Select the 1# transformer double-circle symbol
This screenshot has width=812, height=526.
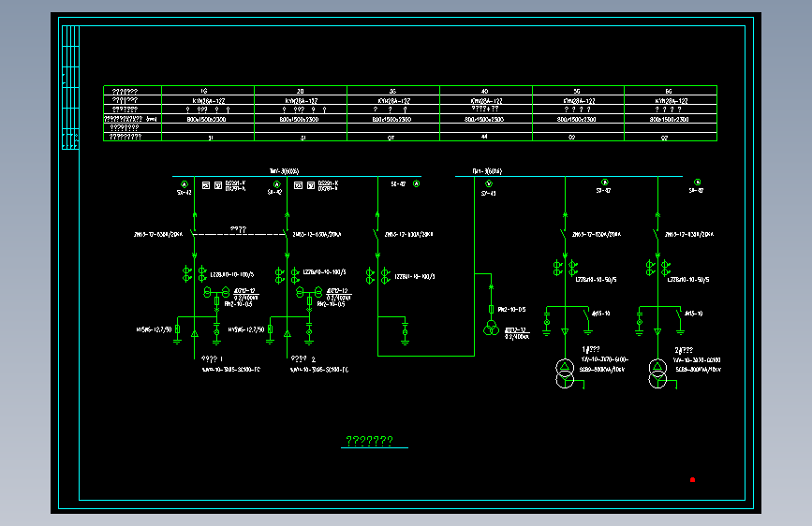565,373
